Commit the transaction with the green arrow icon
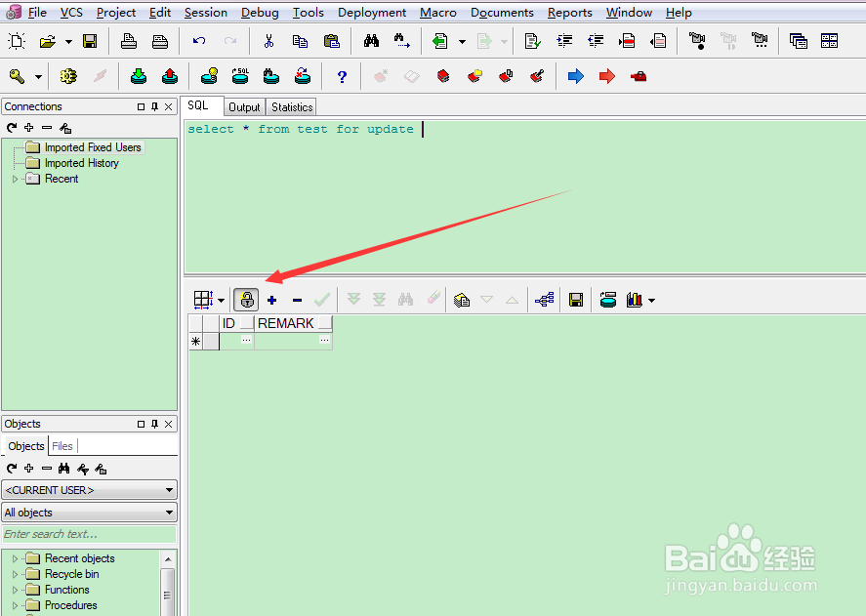866x616 pixels. click(139, 76)
